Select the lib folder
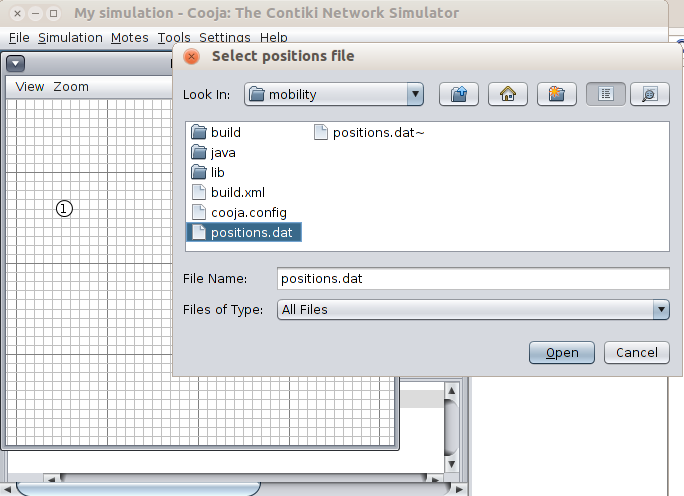The image size is (684, 496). (x=217, y=172)
